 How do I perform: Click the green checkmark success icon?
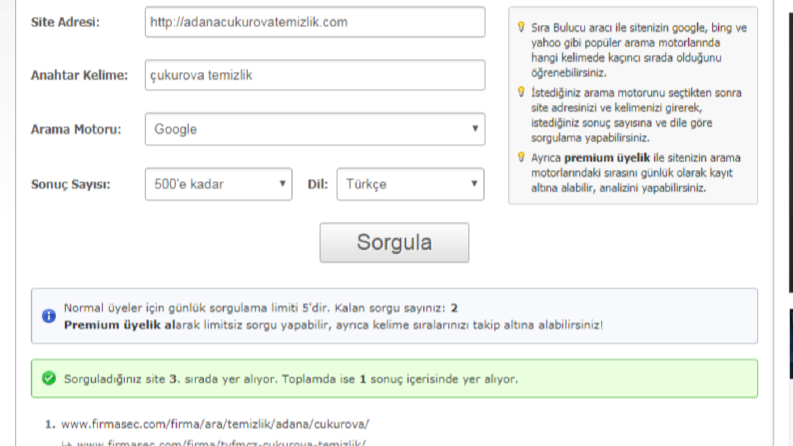point(49,378)
